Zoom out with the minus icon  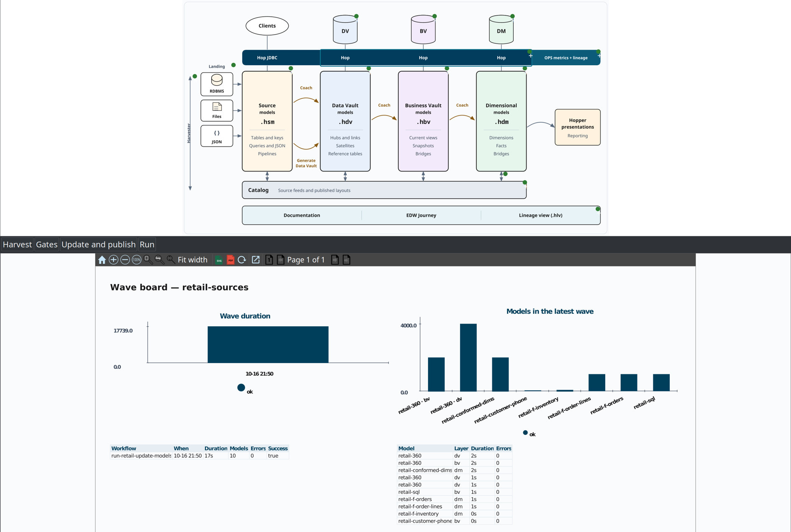[x=125, y=260]
